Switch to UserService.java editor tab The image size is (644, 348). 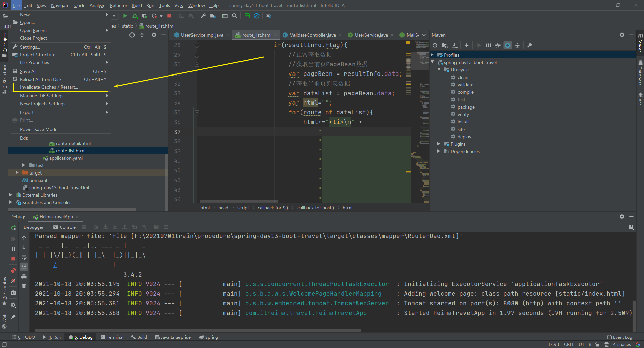tap(371, 35)
